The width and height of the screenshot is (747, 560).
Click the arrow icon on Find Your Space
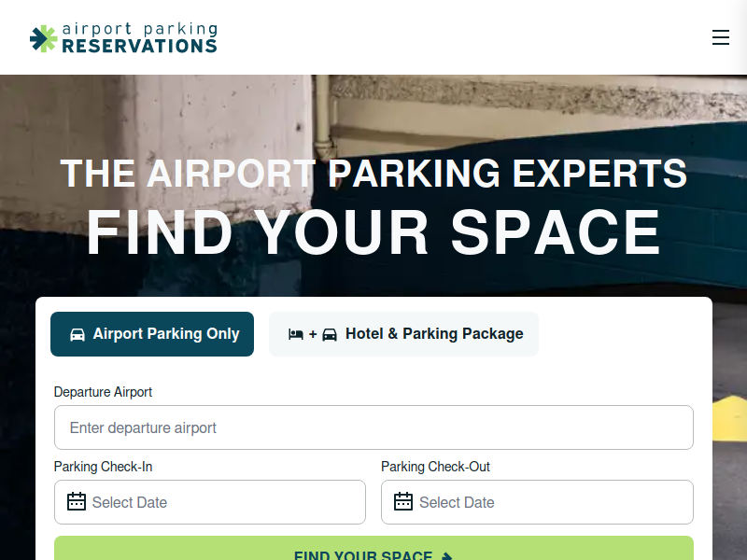click(x=447, y=556)
